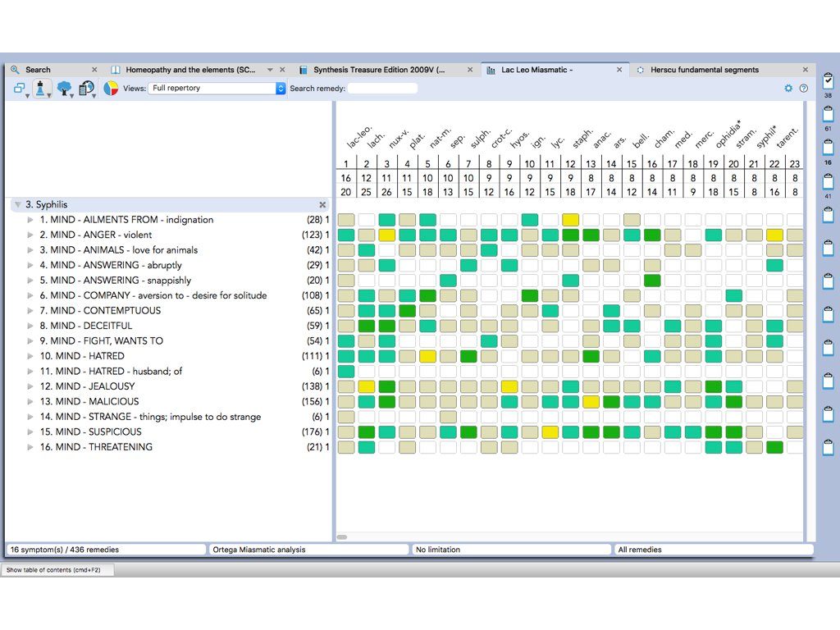Click the chart icon on Lac Leo Miasmatic tab
840x630 pixels.
tap(491, 70)
